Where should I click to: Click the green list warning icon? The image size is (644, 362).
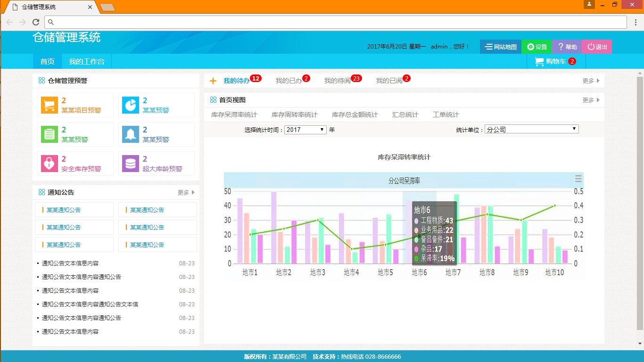point(50,134)
